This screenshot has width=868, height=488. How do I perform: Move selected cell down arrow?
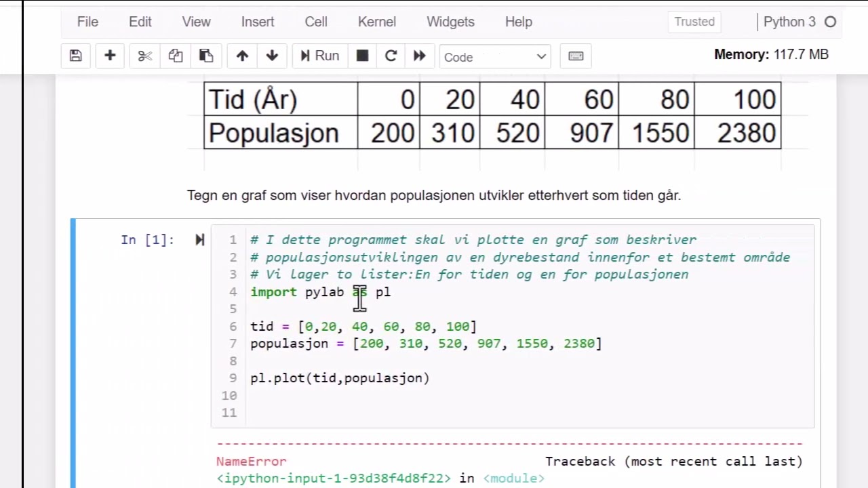pyautogui.click(x=272, y=56)
